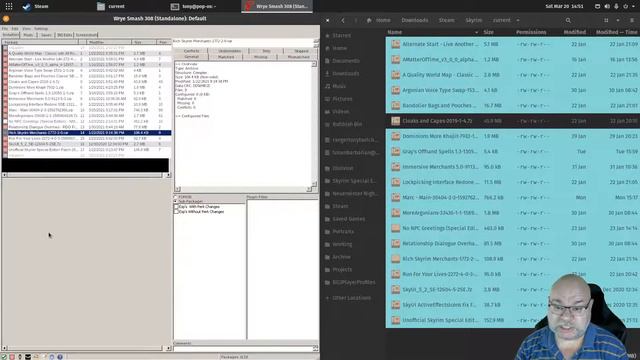Screen dimensions: 640x360
Task: Click the Downloads breadcrumb in Files path bar
Action: 415,20
